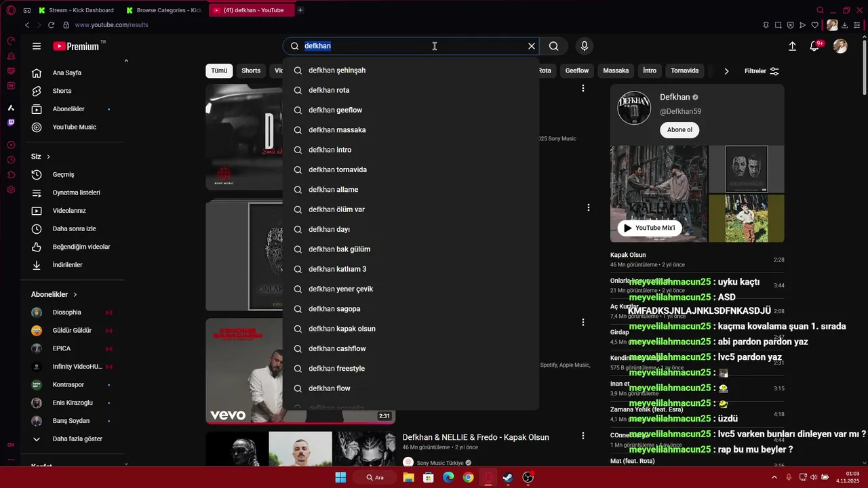This screenshot has width=868, height=488.
Task: Open more options for the vevo video result
Action: (x=583, y=323)
